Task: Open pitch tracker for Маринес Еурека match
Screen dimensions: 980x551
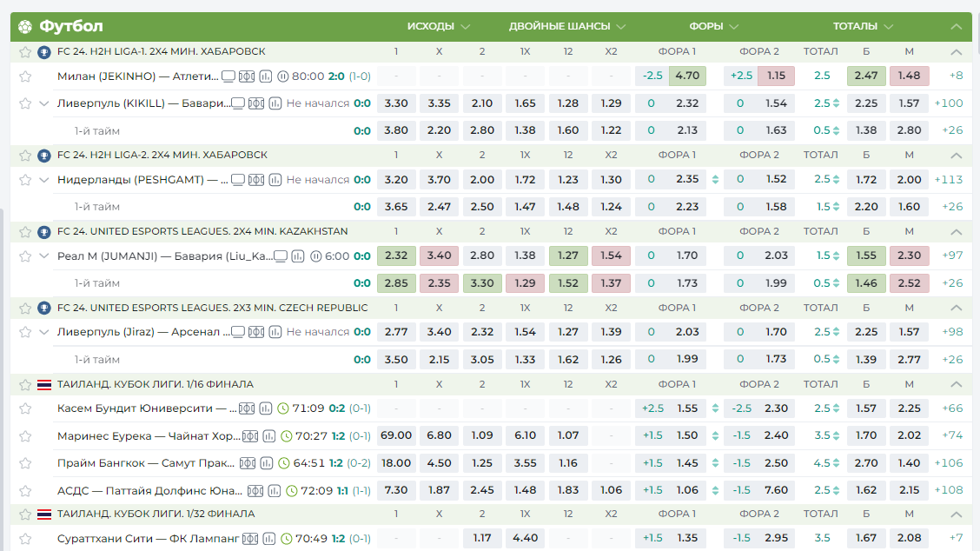Action: point(248,435)
